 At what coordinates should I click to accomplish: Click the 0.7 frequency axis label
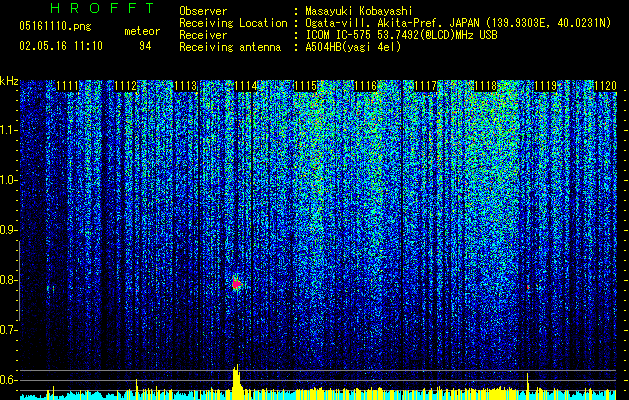point(9,330)
